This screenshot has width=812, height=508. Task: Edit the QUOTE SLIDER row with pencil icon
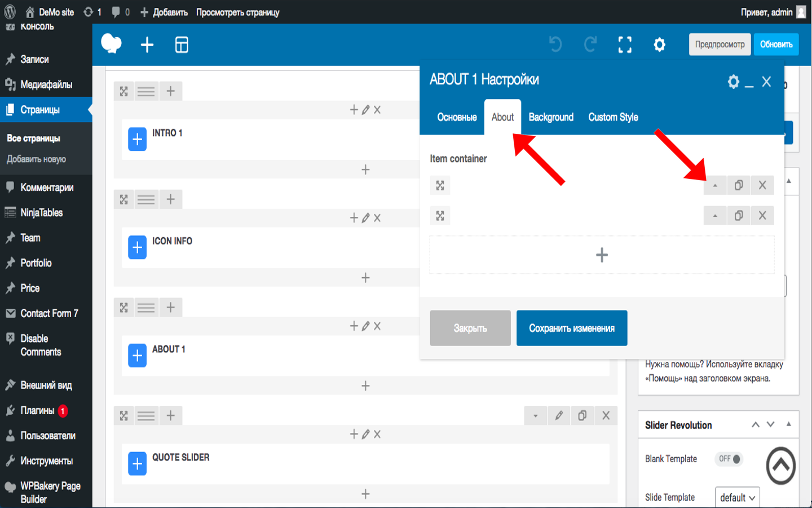(559, 415)
